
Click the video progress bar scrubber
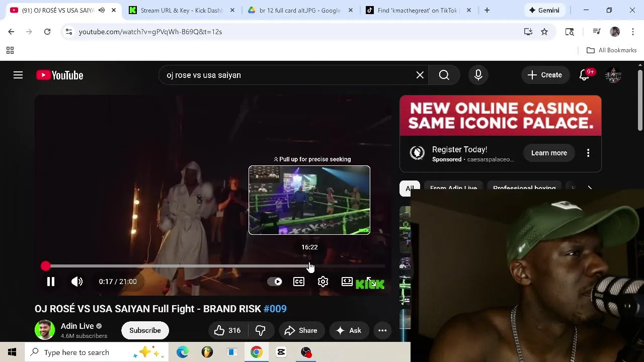46,266
